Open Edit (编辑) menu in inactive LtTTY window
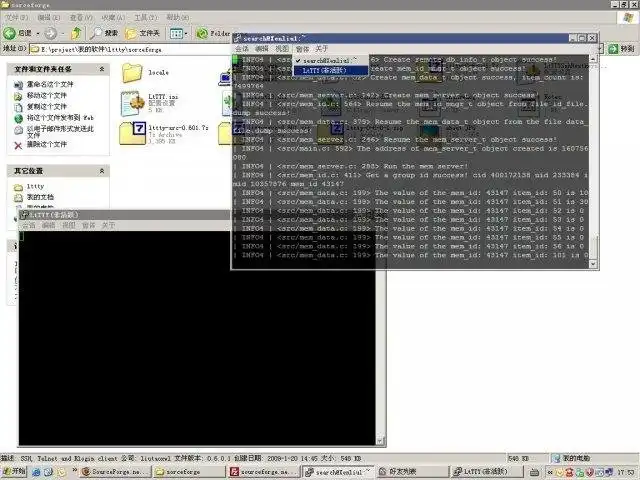 click(x=49, y=225)
